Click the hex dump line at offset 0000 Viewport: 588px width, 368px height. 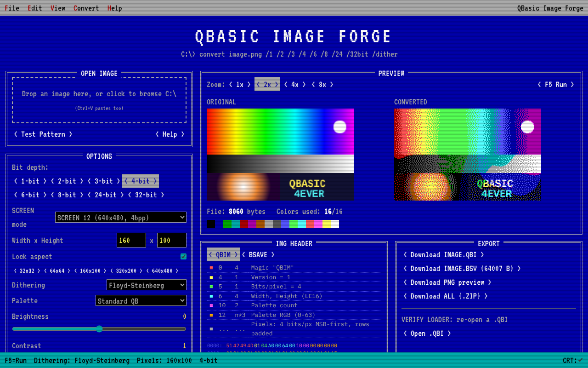coord(272,345)
